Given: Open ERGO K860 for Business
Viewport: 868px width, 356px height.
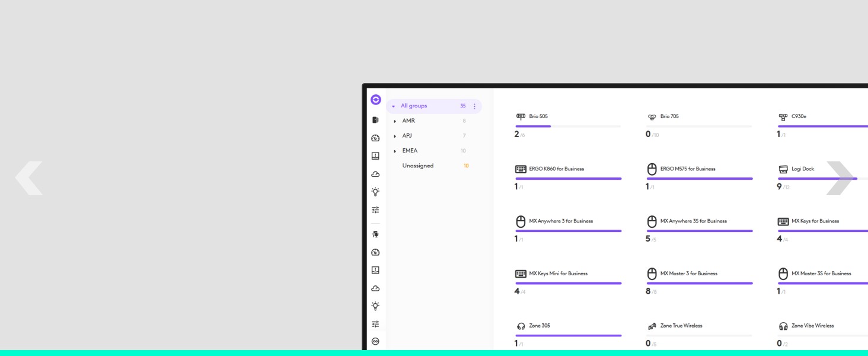Looking at the screenshot, I should tap(556, 169).
